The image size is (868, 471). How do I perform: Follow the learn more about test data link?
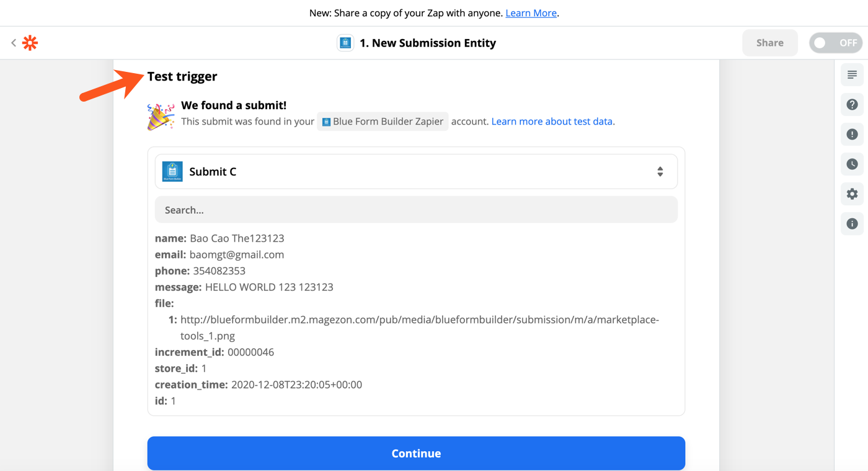coord(552,121)
